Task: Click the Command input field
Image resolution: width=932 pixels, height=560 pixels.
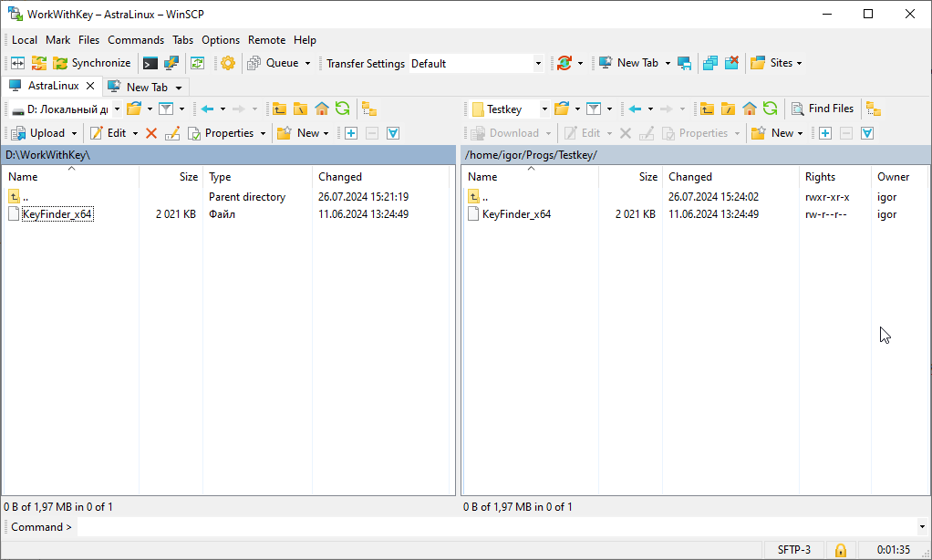Action: 497,527
